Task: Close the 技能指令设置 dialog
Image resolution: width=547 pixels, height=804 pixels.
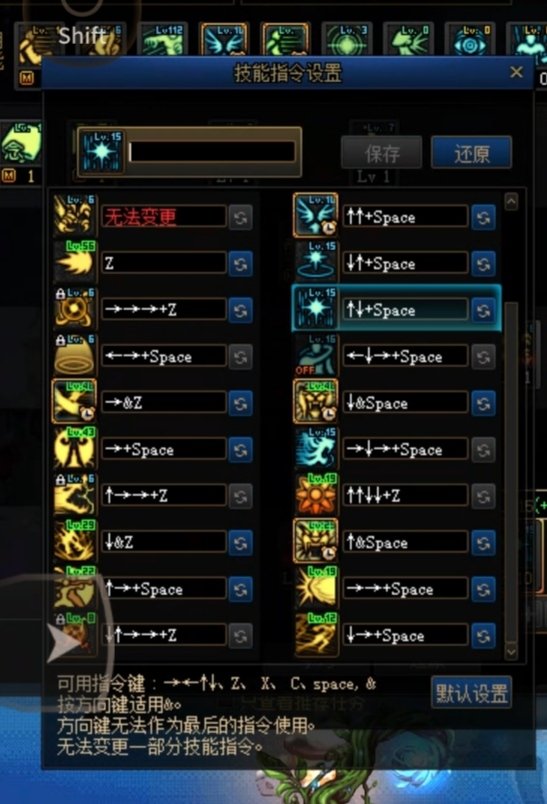Action: tap(516, 72)
